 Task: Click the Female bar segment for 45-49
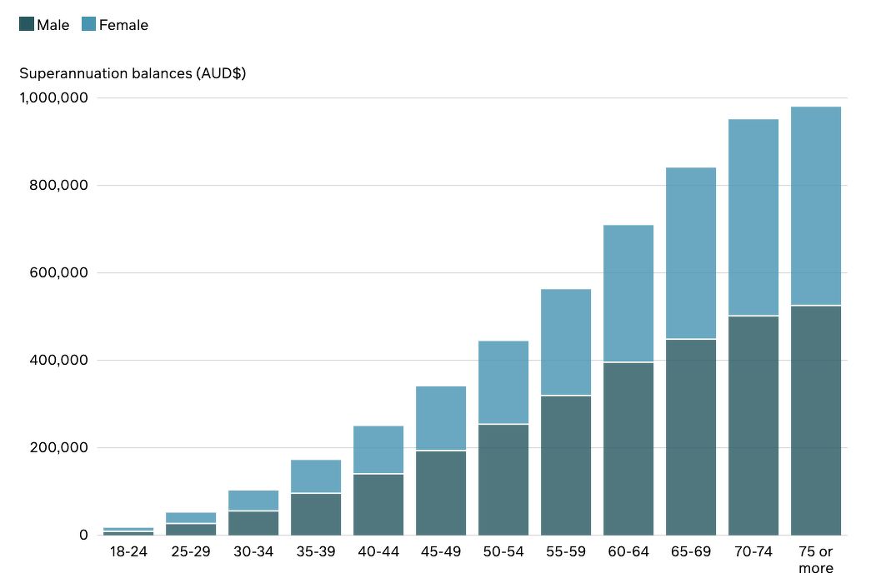tap(442, 418)
